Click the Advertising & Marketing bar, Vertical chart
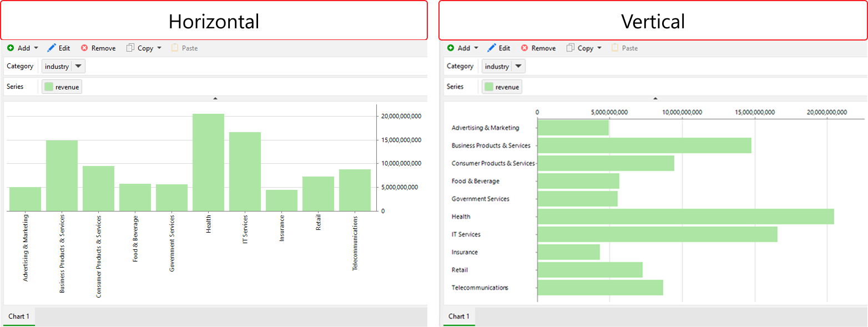This screenshot has height=327, width=868. pos(573,128)
